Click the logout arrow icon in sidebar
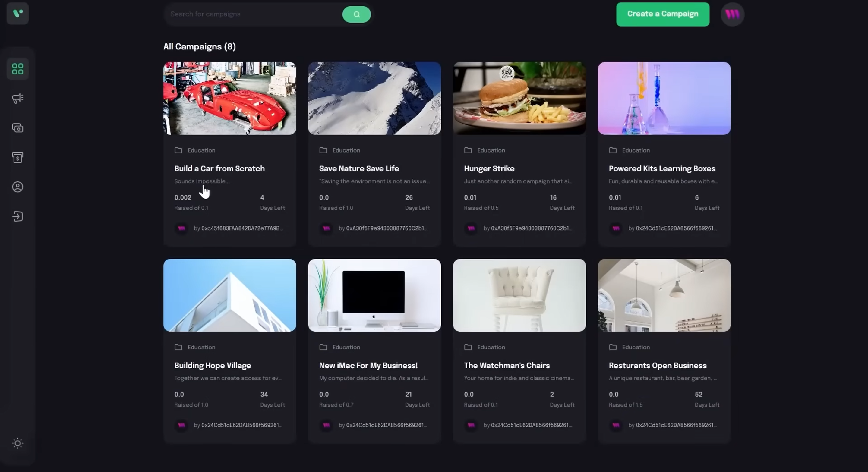Viewport: 868px width, 472px height. (x=17, y=216)
